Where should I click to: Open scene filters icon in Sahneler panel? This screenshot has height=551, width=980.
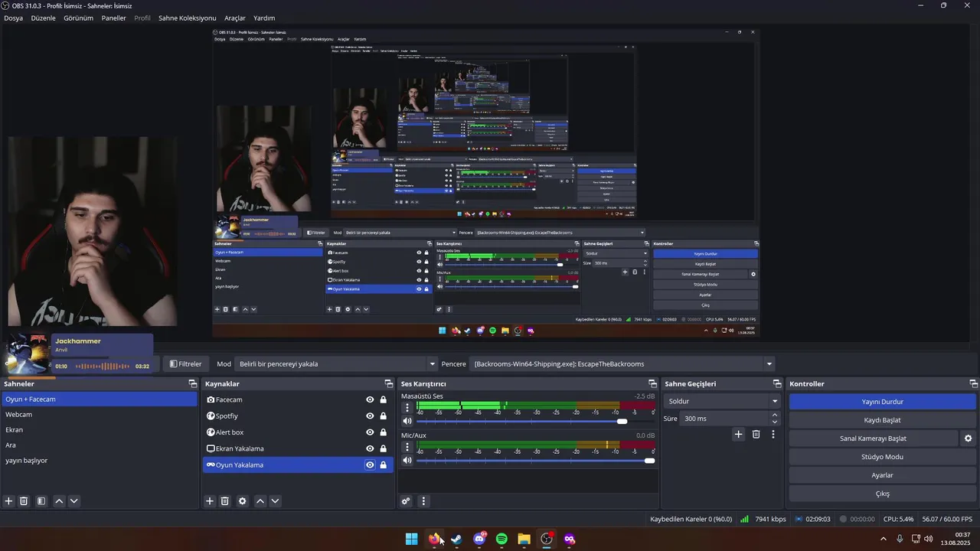click(x=41, y=501)
